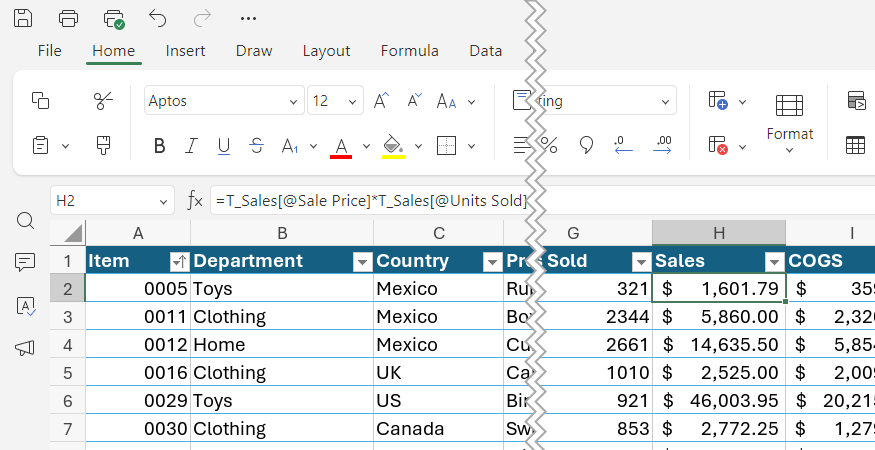Click the delete cells icon with red x

[x=718, y=145]
